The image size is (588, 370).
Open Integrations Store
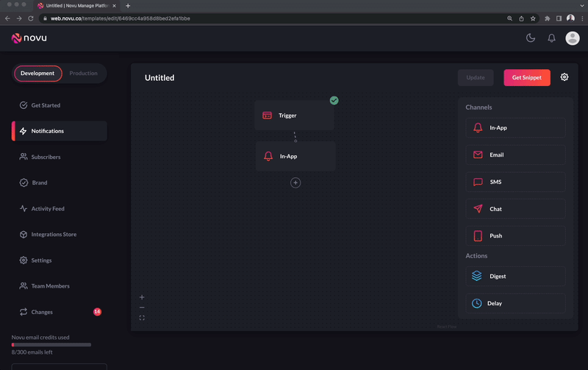tap(60, 234)
